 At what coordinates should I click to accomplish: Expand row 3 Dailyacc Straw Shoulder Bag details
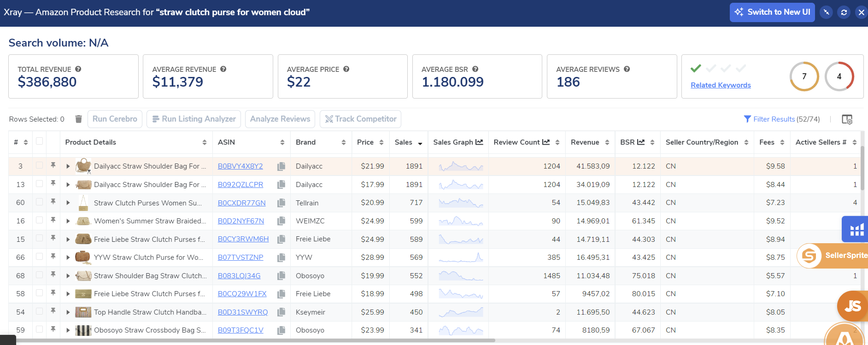point(68,166)
